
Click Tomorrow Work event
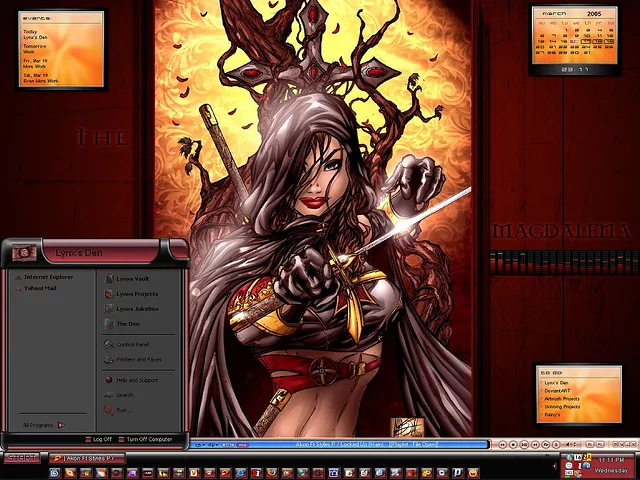pyautogui.click(x=35, y=49)
